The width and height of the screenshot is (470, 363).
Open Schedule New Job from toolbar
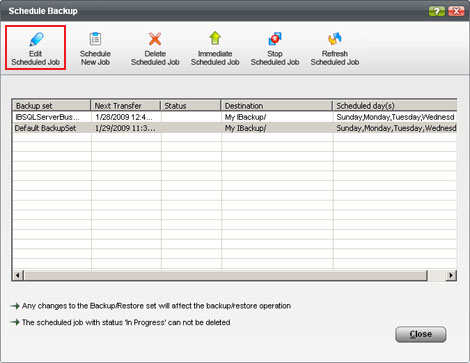click(x=95, y=48)
